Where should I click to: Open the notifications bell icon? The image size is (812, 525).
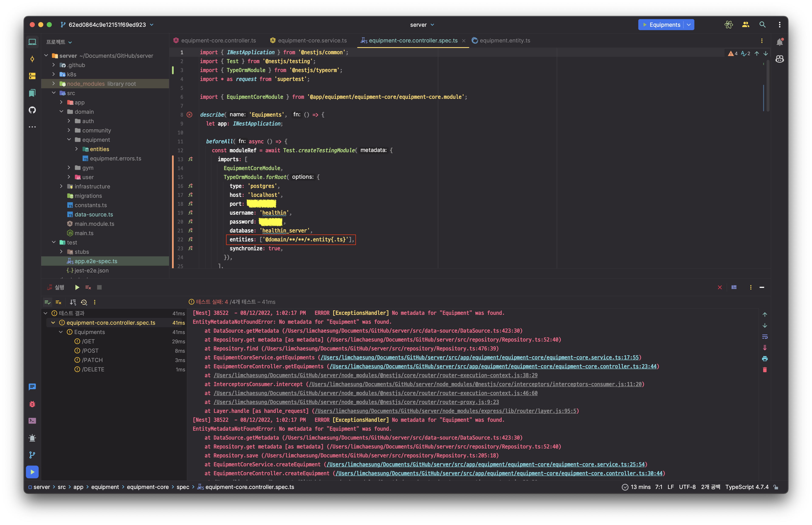click(780, 42)
